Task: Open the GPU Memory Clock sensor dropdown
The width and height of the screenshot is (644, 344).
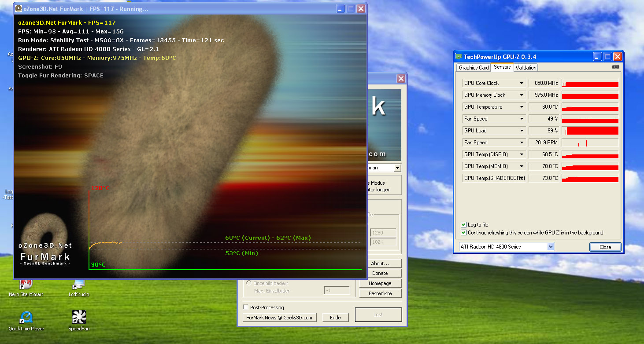Action: (522, 95)
